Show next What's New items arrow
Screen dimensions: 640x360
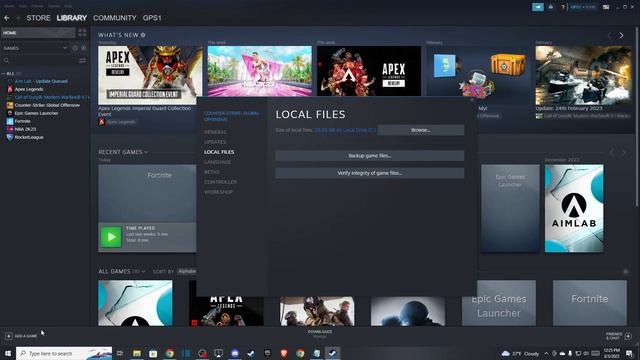coord(621,36)
